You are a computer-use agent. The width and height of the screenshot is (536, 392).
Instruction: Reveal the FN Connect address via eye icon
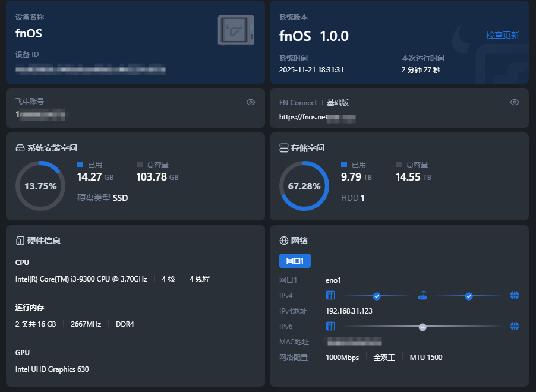point(515,102)
